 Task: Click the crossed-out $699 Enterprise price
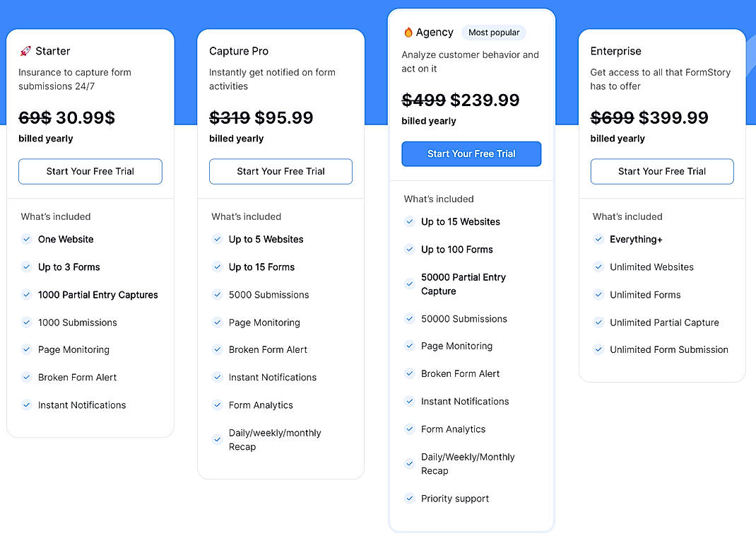click(613, 117)
